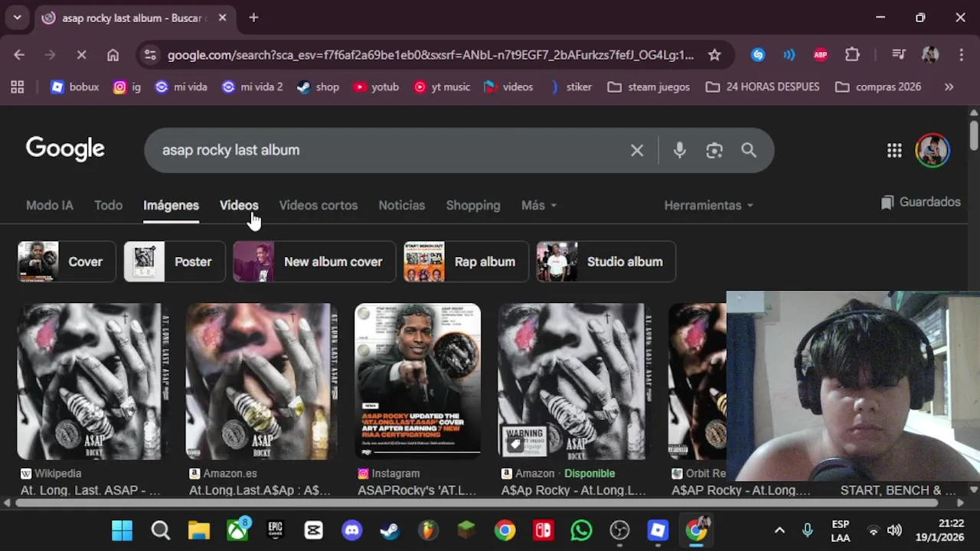
Task: Click the vertical page scrollbar
Action: 973,135
